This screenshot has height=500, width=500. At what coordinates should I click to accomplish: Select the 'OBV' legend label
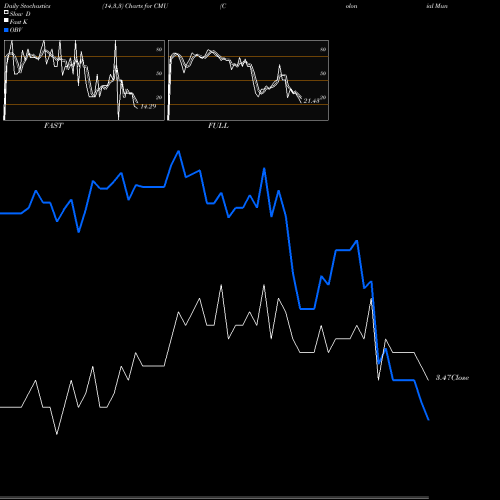[16, 30]
